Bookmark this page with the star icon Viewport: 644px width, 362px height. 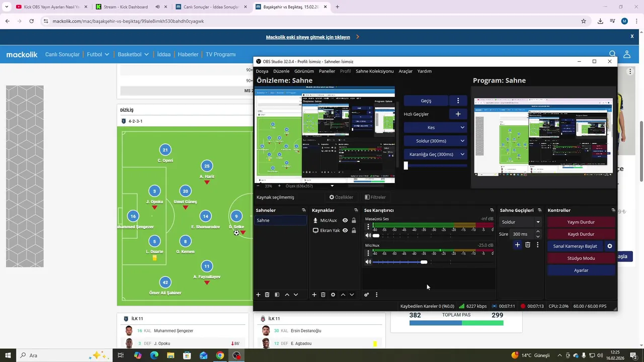(584, 21)
